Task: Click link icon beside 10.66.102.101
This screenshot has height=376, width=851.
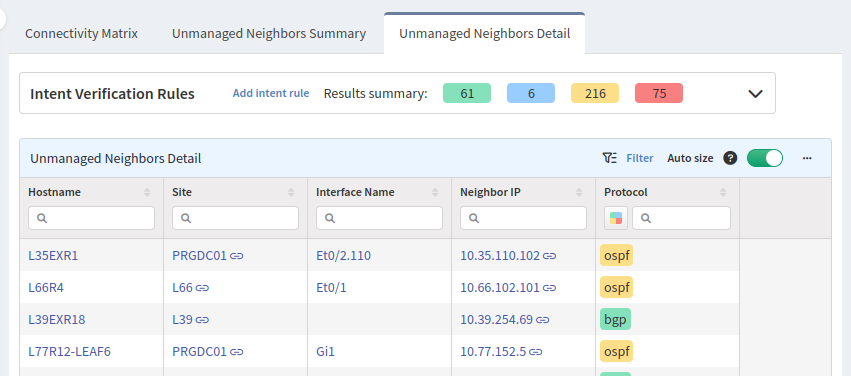Action: point(549,288)
